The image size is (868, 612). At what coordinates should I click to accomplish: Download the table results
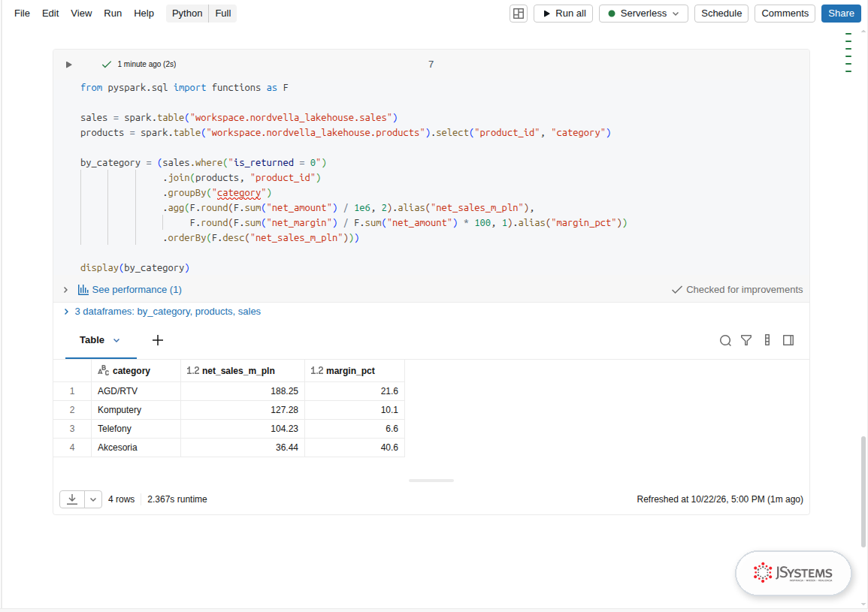click(72, 499)
